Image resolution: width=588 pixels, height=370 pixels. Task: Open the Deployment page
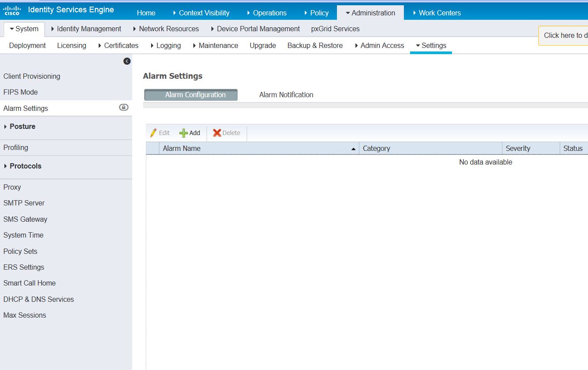27,45
